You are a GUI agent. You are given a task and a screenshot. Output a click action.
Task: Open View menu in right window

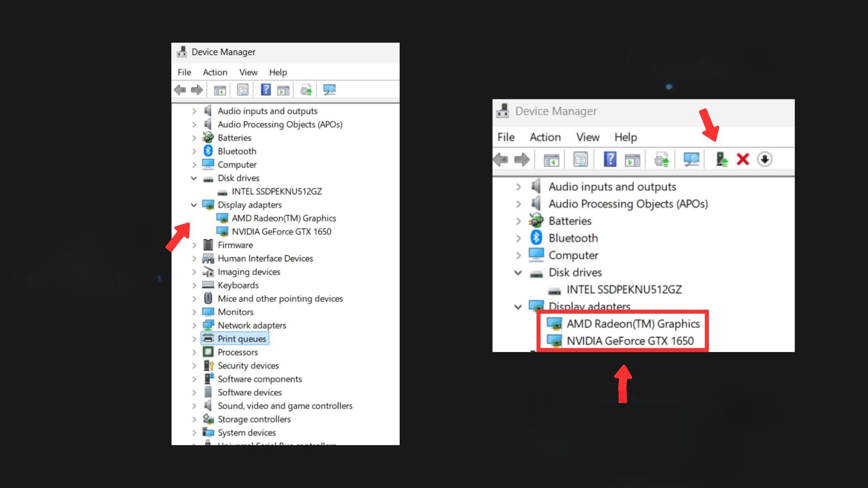point(587,137)
